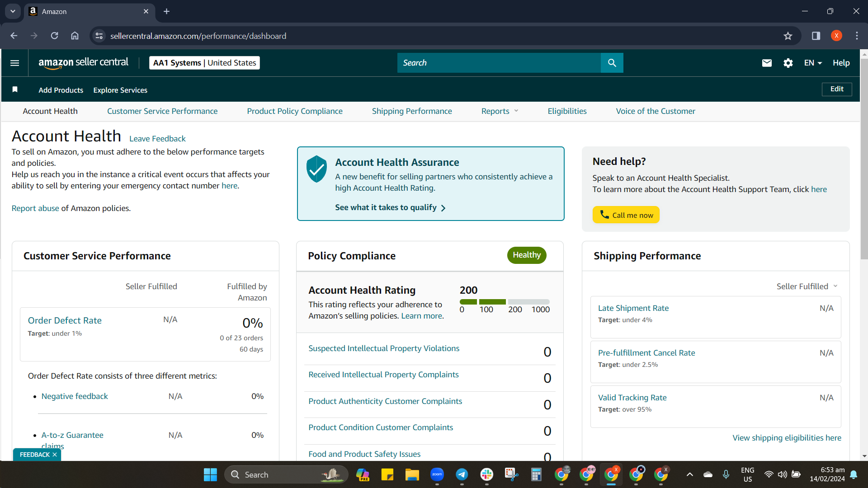Screen dimensions: 868x488
Task: Open the Chrome three-dot menu
Action: (857, 36)
